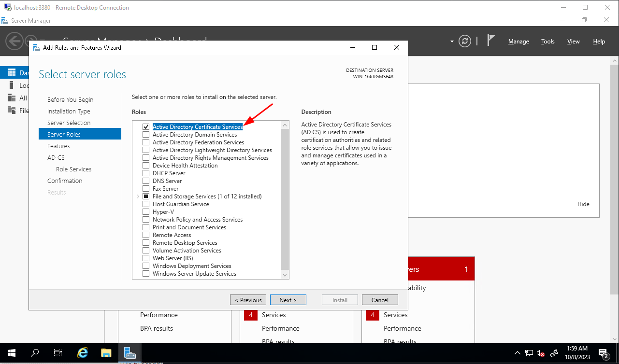The image size is (619, 364).
Task: Click the Windows Start button
Action: pos(12,353)
